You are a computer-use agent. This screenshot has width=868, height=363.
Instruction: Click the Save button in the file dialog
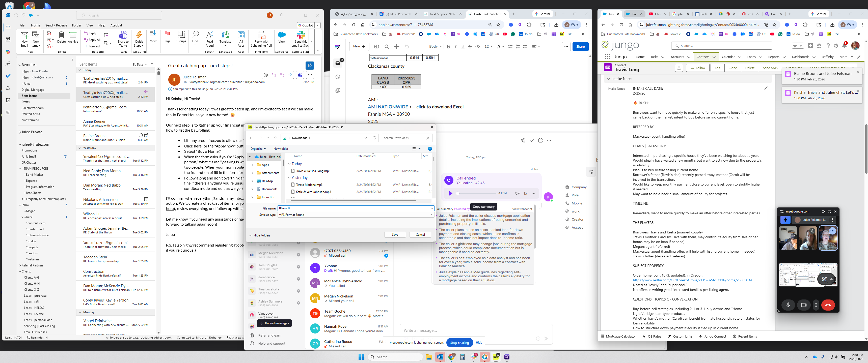[395, 235]
